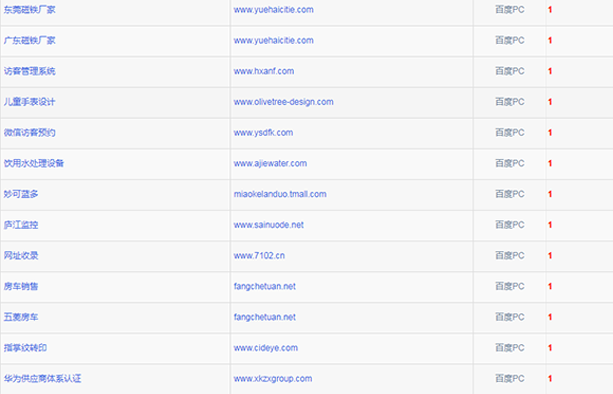The height and width of the screenshot is (394, 613).
Task: Click 百度PC in the 妙可蓝多 row
Action: 510,194
